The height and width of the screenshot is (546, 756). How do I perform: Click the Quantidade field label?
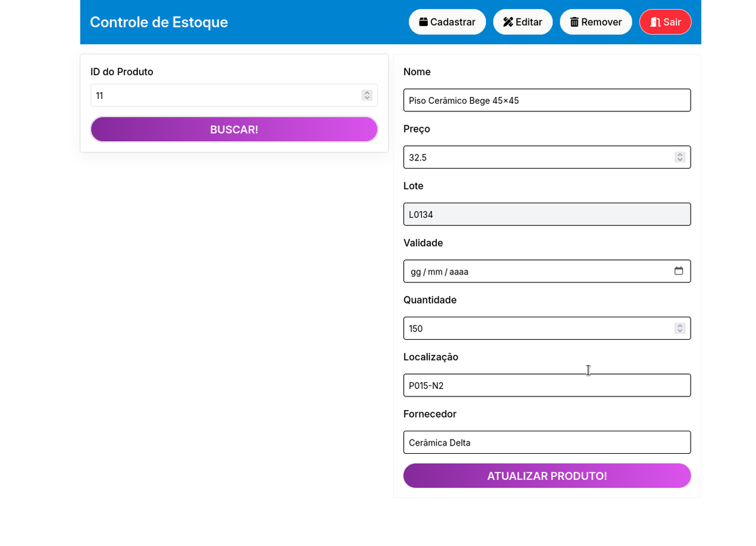pos(430,300)
